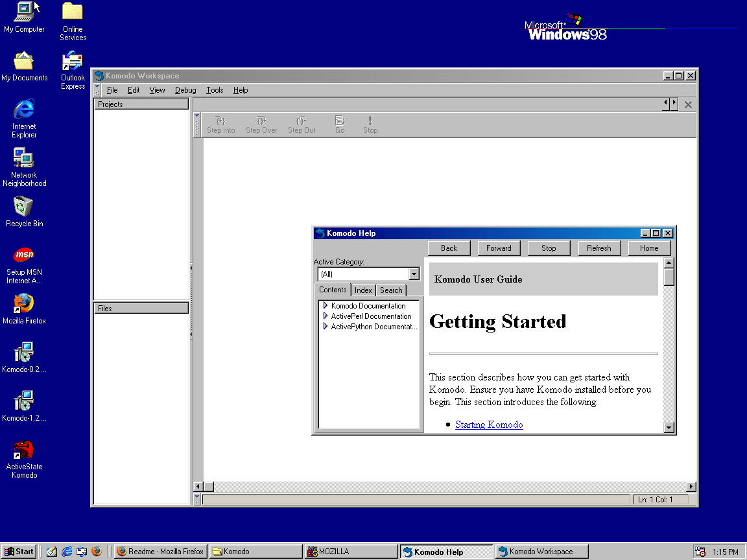
Task: Click the Stop button in Komodo Help
Action: [x=549, y=248]
